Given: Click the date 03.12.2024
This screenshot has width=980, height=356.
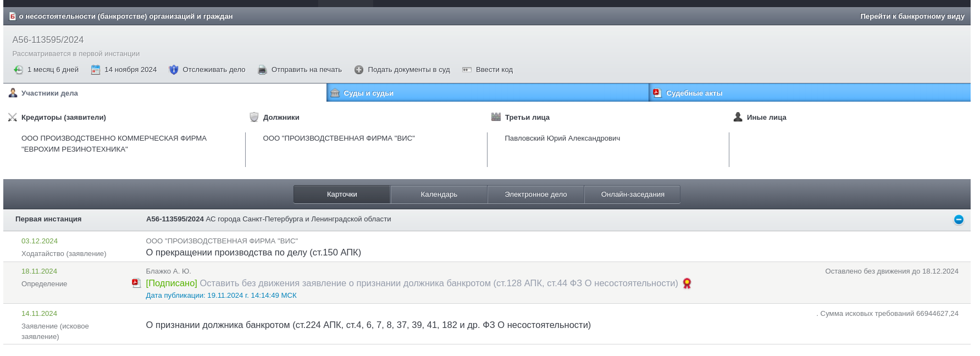Looking at the screenshot, I should click(40, 241).
